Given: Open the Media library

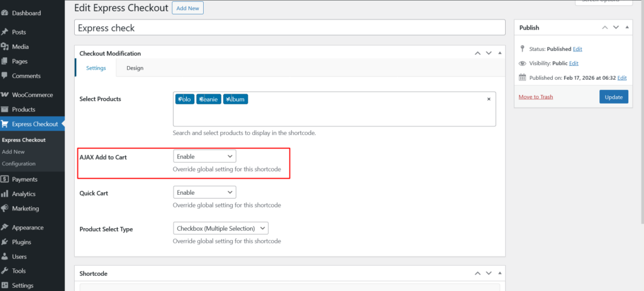Looking at the screenshot, I should [20, 47].
